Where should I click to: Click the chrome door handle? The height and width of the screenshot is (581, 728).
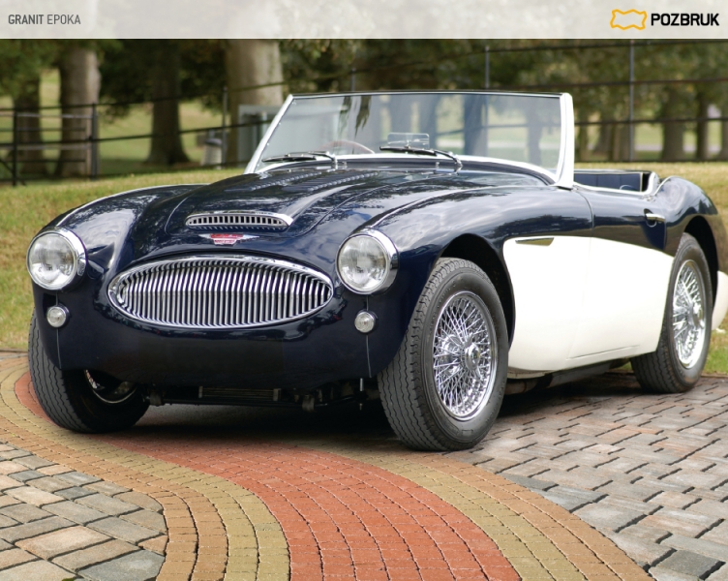point(654,217)
